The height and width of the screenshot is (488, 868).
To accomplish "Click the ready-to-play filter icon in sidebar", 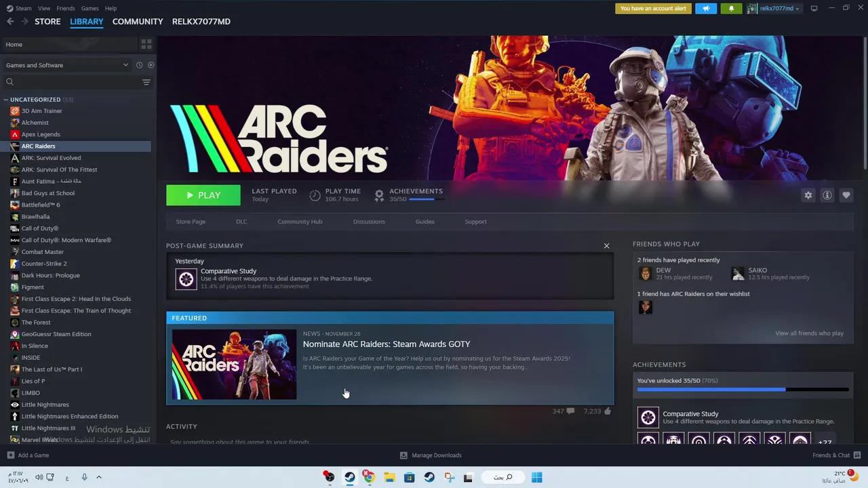I will coord(151,65).
